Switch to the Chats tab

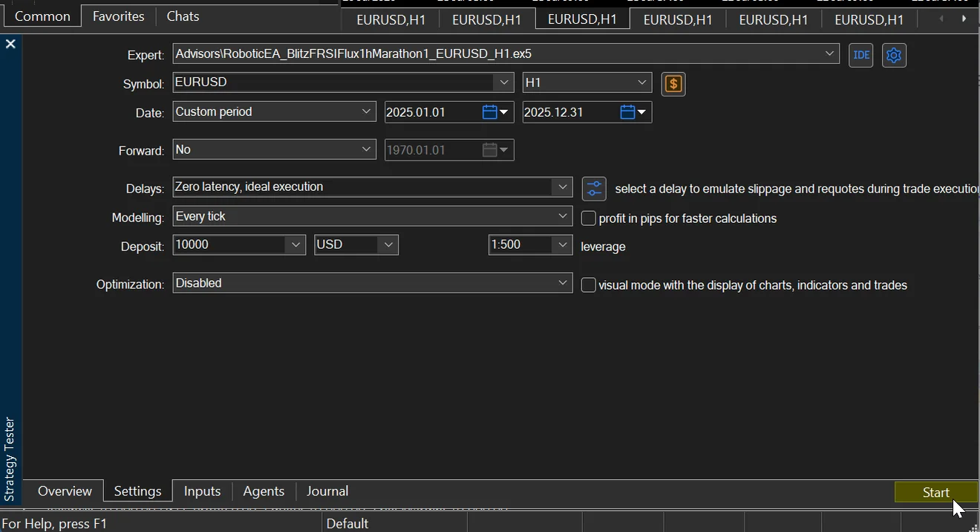(183, 16)
